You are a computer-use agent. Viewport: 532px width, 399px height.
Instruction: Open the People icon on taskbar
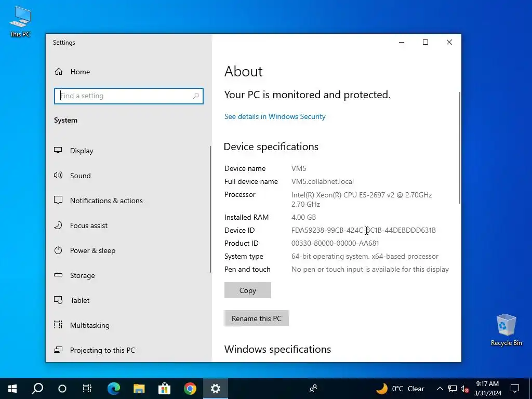click(x=313, y=389)
